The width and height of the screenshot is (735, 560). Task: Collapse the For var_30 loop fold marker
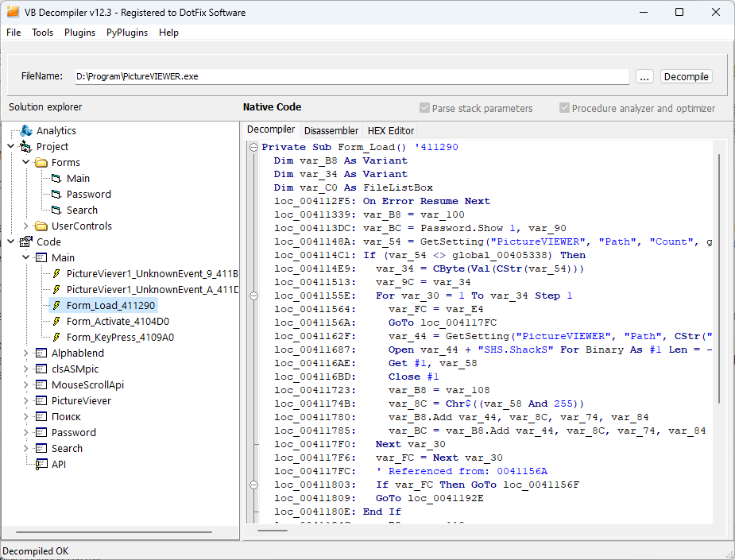click(x=253, y=295)
